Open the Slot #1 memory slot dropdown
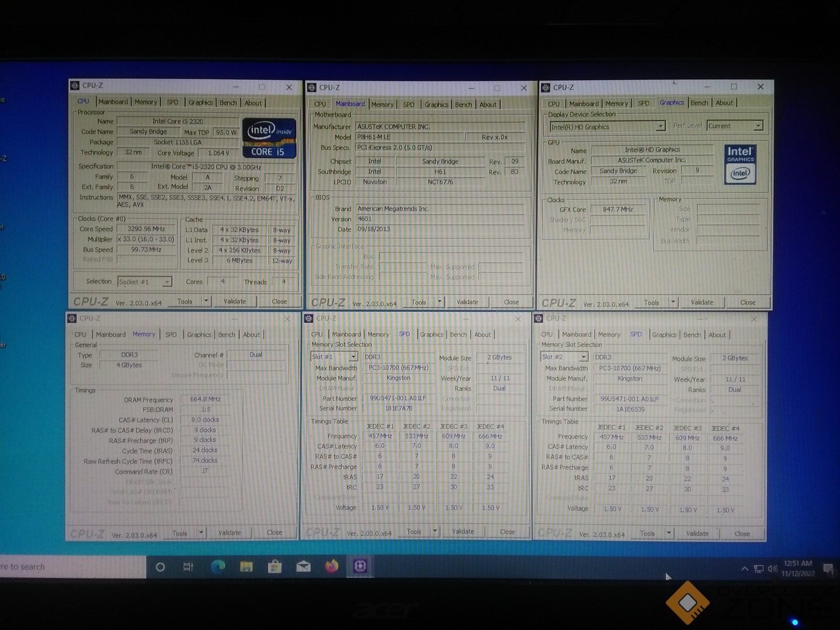 coord(334,356)
